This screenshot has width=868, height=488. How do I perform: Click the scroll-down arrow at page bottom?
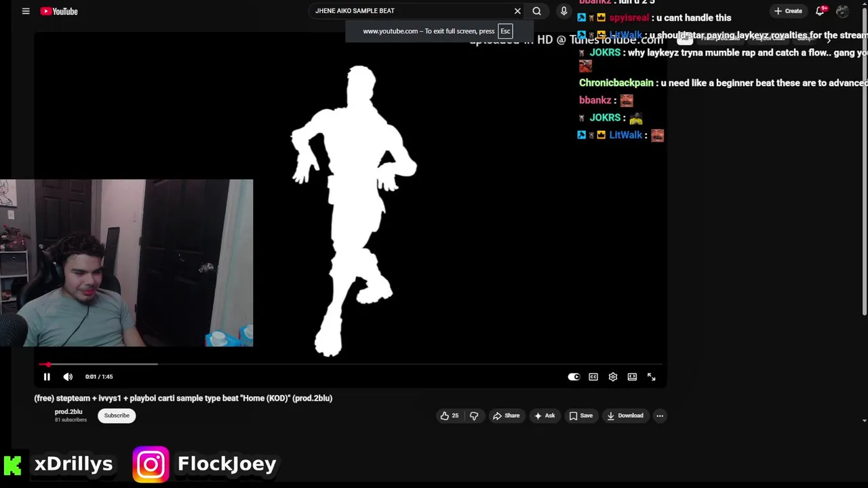(864, 421)
